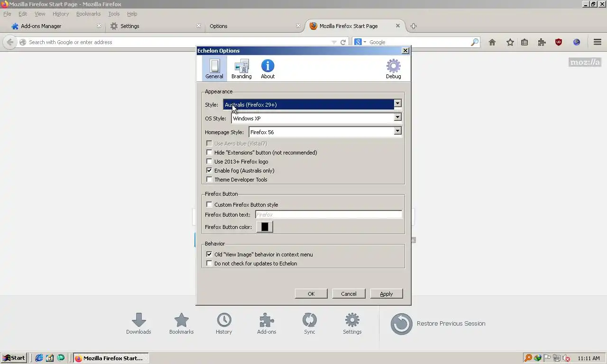Reload the current page
Screen dimensions: 607x364
pos(343,42)
